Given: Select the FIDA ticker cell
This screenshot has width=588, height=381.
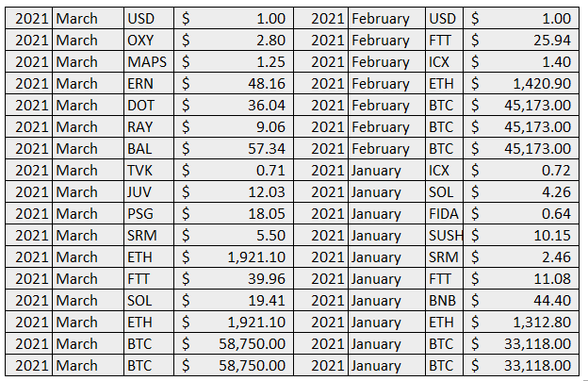Looking at the screenshot, I should tap(447, 214).
